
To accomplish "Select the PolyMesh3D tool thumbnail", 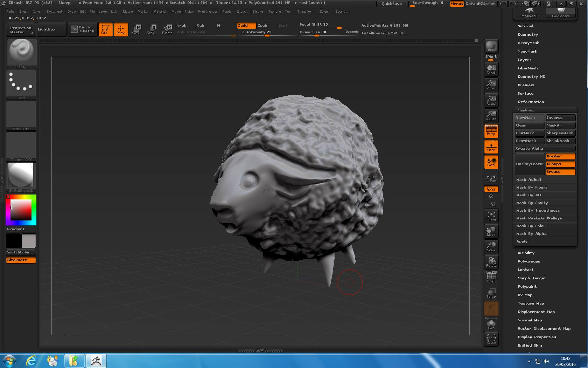I will tap(530, 12).
